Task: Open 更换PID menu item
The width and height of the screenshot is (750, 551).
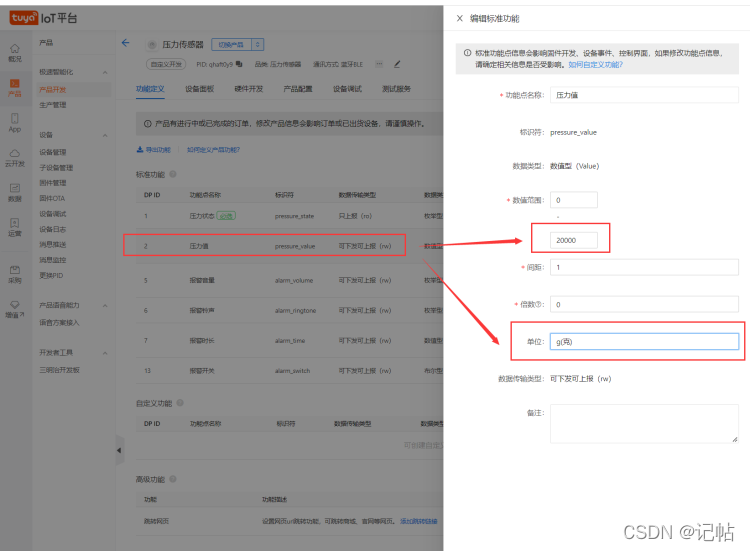Action: 51,276
